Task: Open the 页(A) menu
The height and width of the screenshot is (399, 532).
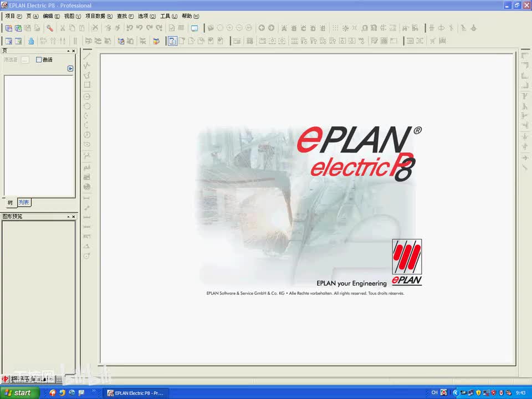Action: [32, 16]
